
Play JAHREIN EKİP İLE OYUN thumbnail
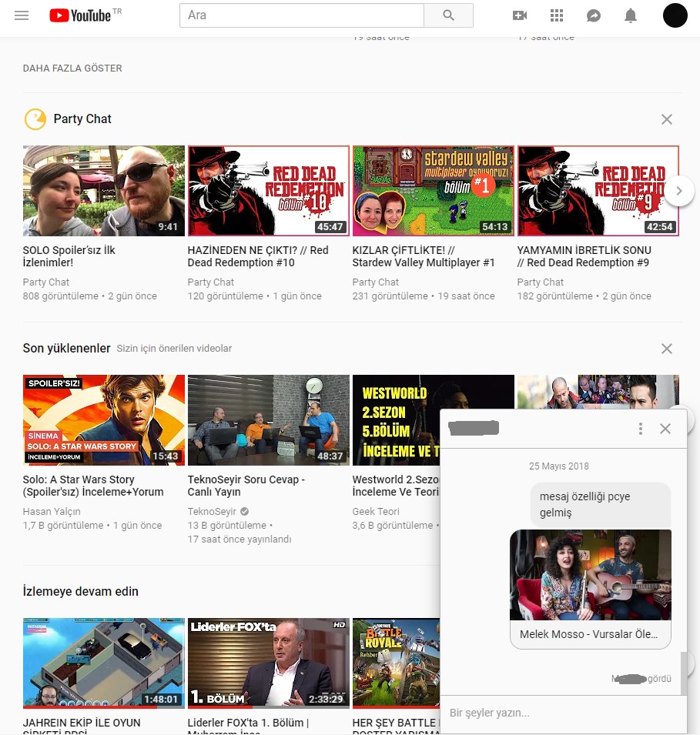tap(104, 663)
